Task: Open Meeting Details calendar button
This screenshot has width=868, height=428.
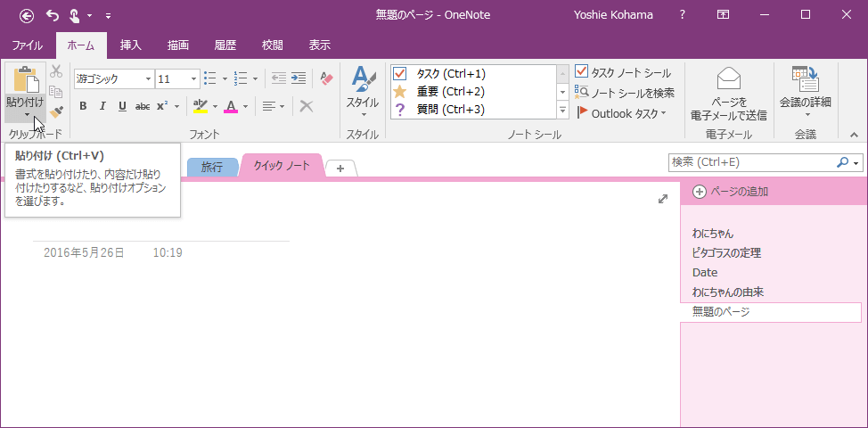Action: pyautogui.click(x=806, y=92)
